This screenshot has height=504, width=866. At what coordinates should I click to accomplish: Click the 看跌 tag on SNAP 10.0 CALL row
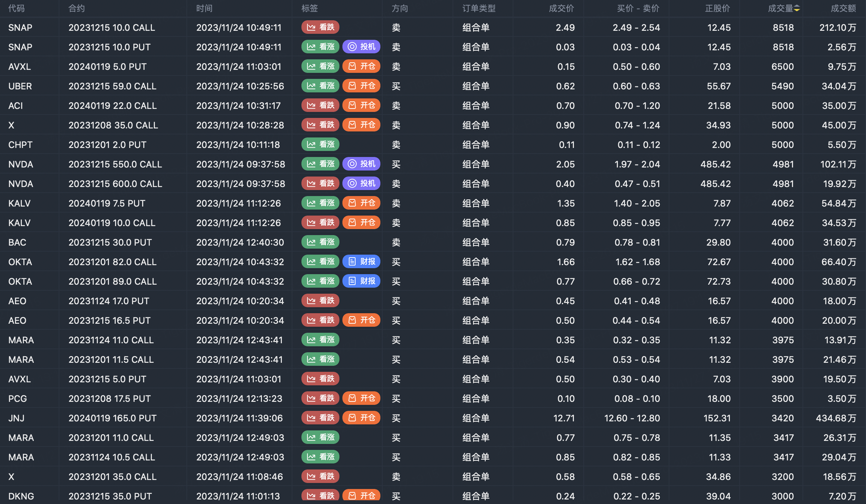pos(320,27)
